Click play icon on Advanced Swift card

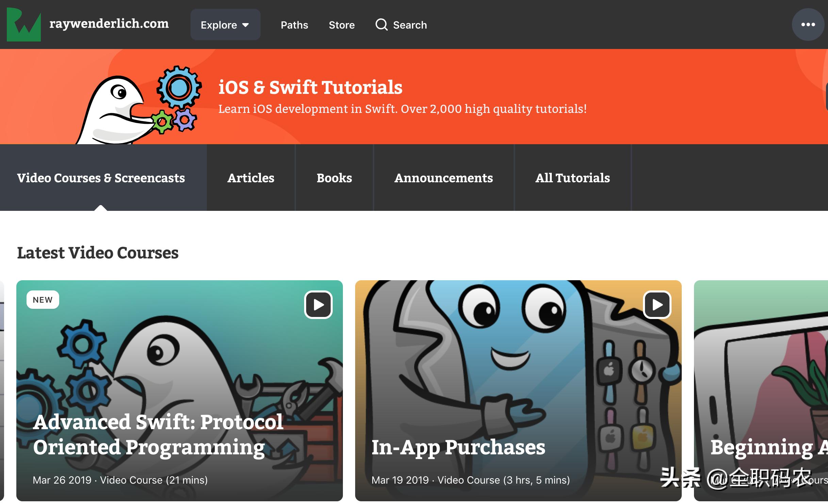click(x=318, y=305)
